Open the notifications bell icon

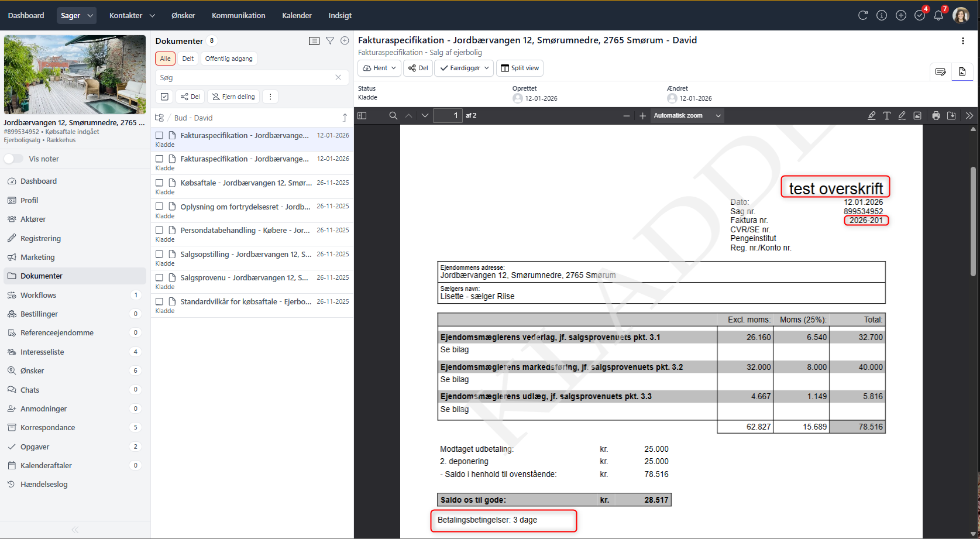point(938,16)
